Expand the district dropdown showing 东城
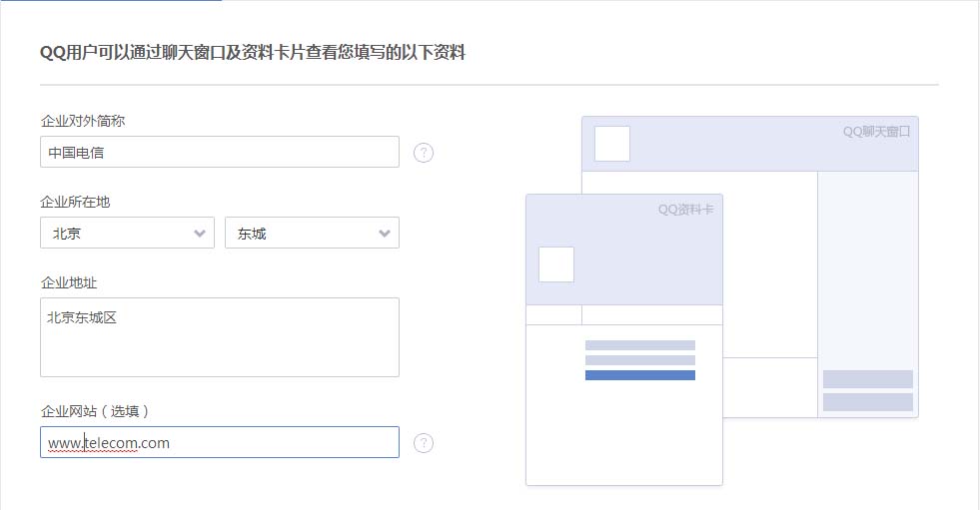Image resolution: width=980 pixels, height=510 pixels. (312, 233)
